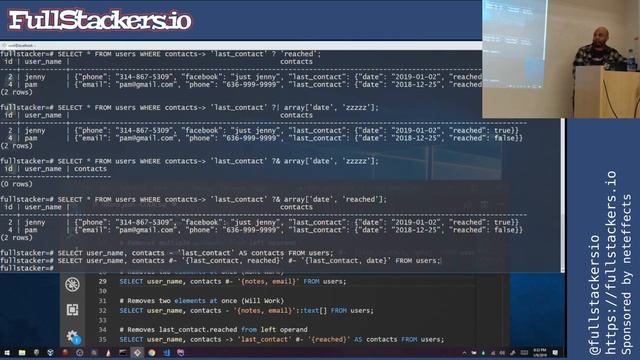Viewport: 640px width, 360px height.
Task: Open the Manage gear icon with update badge
Action: pyautogui.click(x=73, y=337)
